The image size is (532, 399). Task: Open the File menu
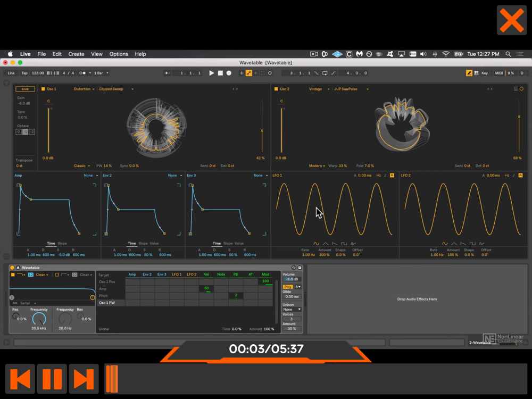41,54
